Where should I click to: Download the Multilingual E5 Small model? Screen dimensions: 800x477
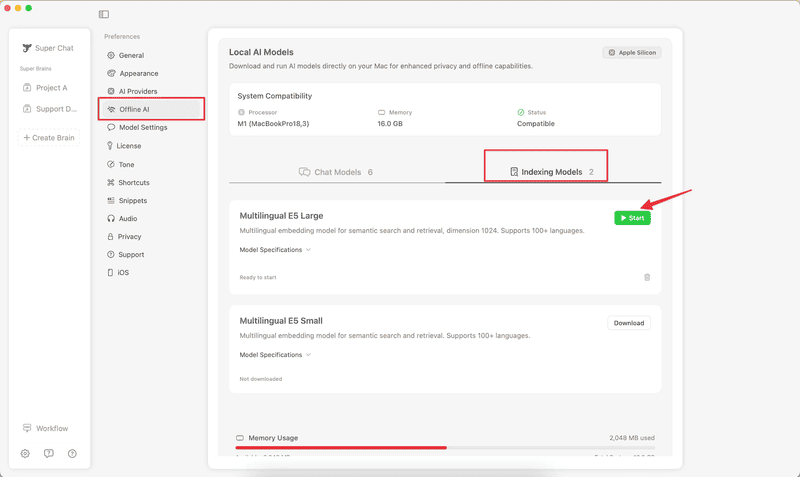coord(629,323)
